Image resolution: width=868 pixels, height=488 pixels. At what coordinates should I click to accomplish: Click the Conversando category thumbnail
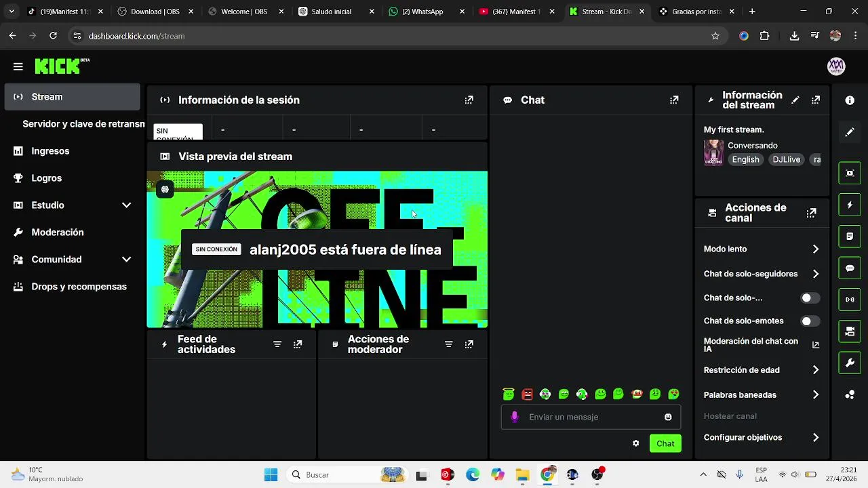click(x=713, y=152)
